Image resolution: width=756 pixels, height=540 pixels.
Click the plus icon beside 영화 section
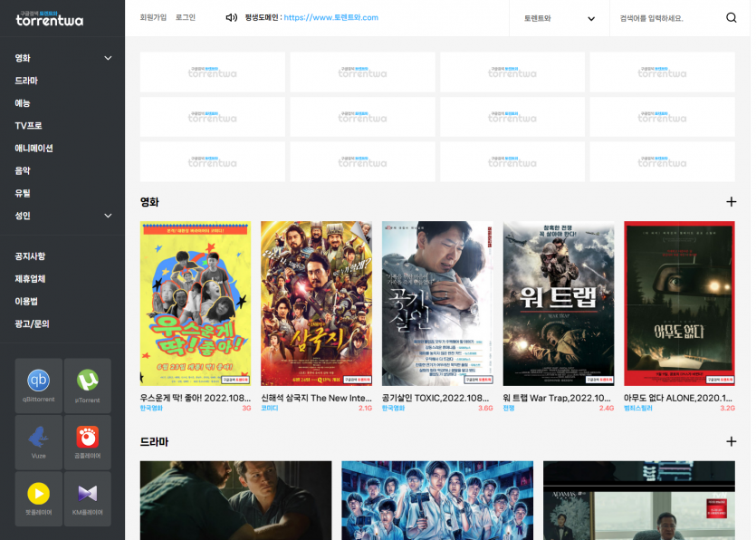tap(731, 202)
